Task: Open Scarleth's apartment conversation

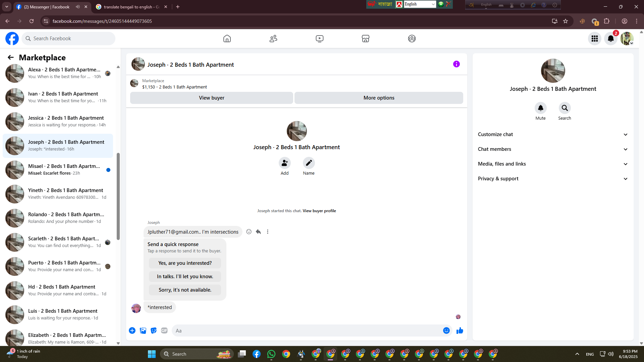Action: pos(58,242)
